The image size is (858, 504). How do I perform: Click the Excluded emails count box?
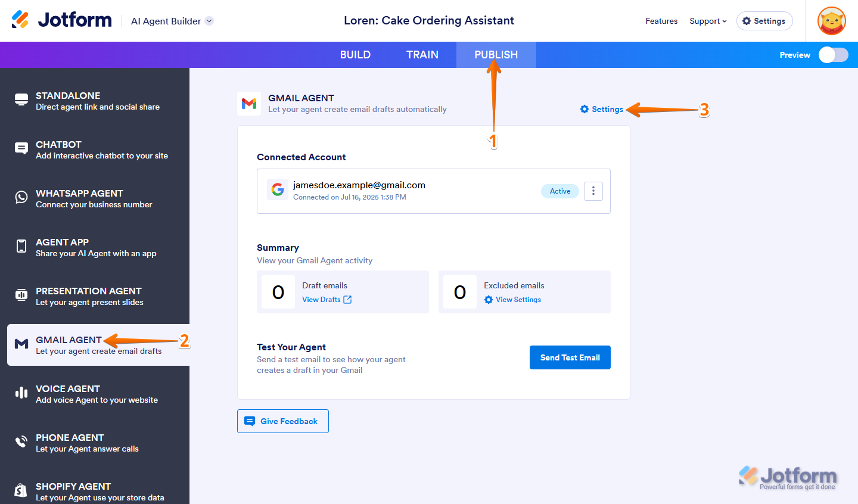pyautogui.click(x=460, y=292)
